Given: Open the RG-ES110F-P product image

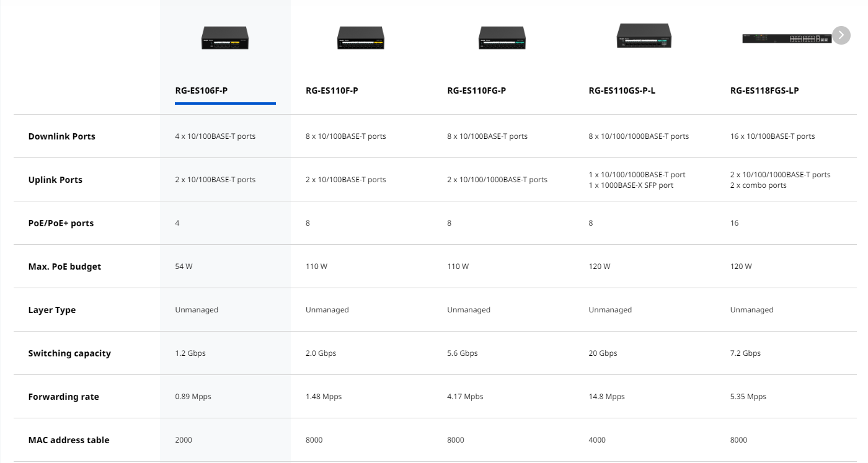Looking at the screenshot, I should pyautogui.click(x=360, y=38).
